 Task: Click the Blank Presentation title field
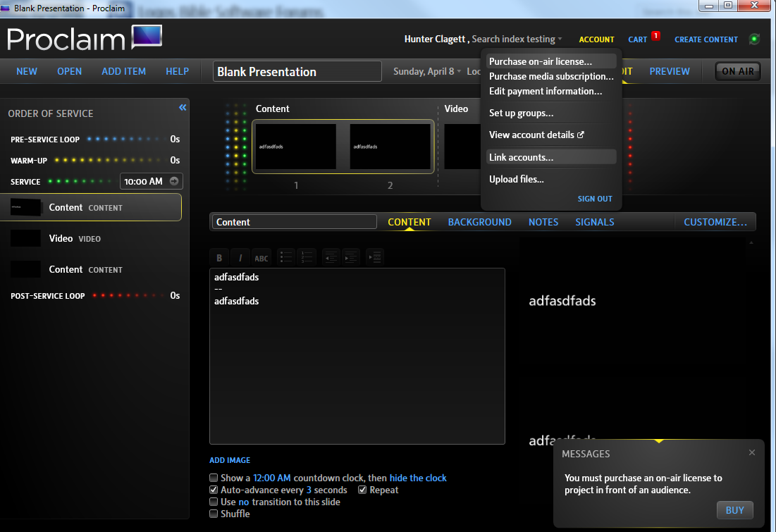point(297,71)
